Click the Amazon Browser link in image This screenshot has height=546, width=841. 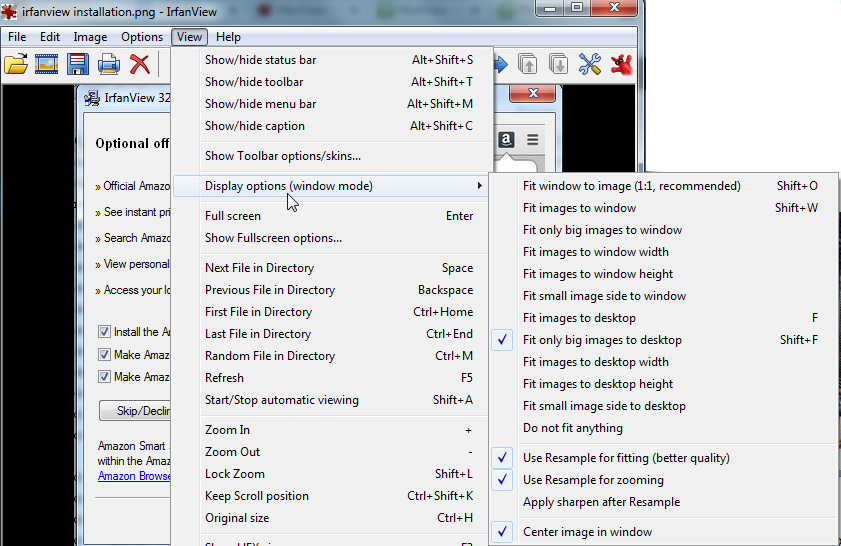pyautogui.click(x=134, y=476)
